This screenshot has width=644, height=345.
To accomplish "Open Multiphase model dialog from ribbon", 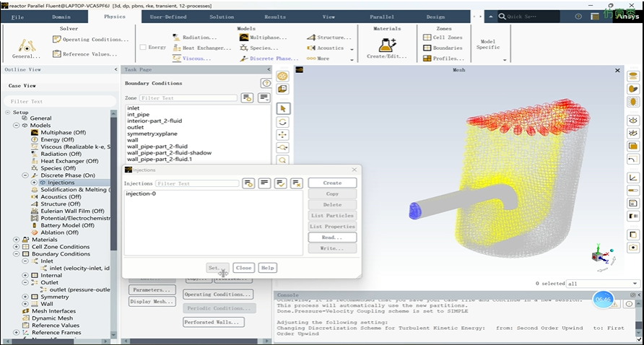I will [264, 38].
